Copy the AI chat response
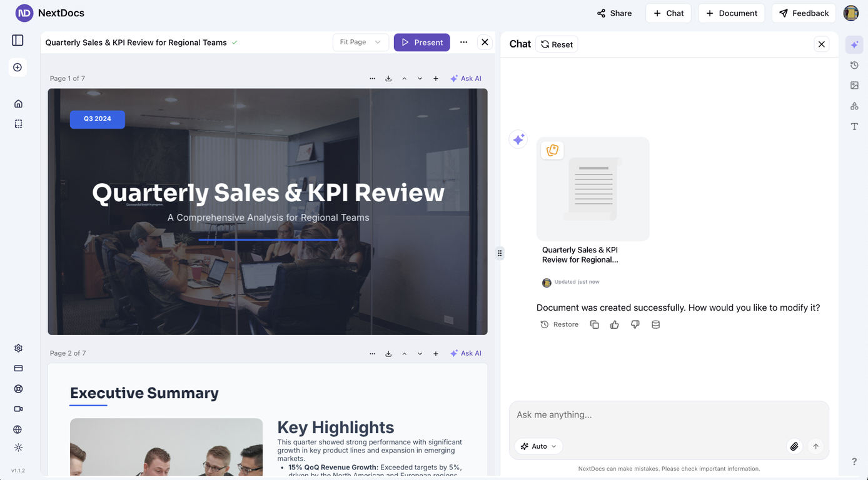Viewport: 868px width, 480px height. pos(594,324)
